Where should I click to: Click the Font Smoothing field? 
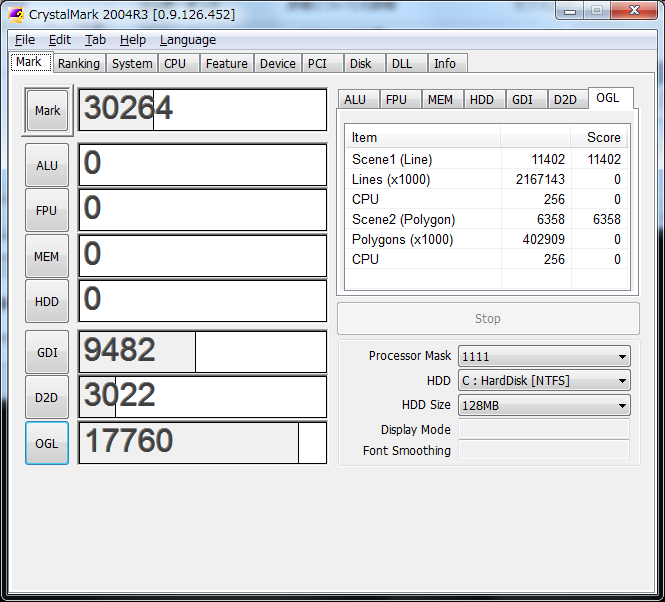point(544,450)
